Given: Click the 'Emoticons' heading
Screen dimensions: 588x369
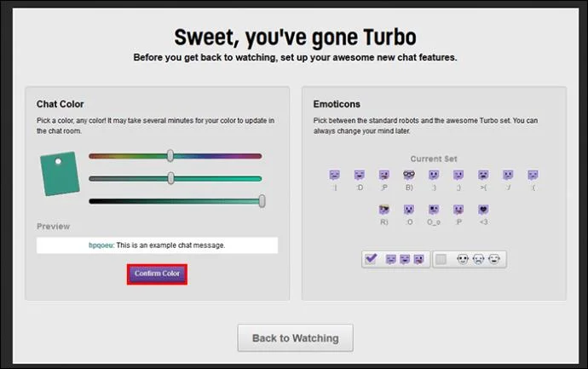Looking at the screenshot, I should tap(337, 104).
